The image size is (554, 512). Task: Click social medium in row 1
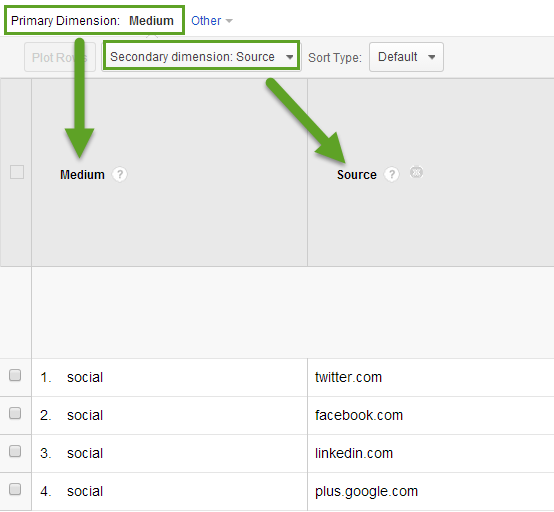click(85, 377)
